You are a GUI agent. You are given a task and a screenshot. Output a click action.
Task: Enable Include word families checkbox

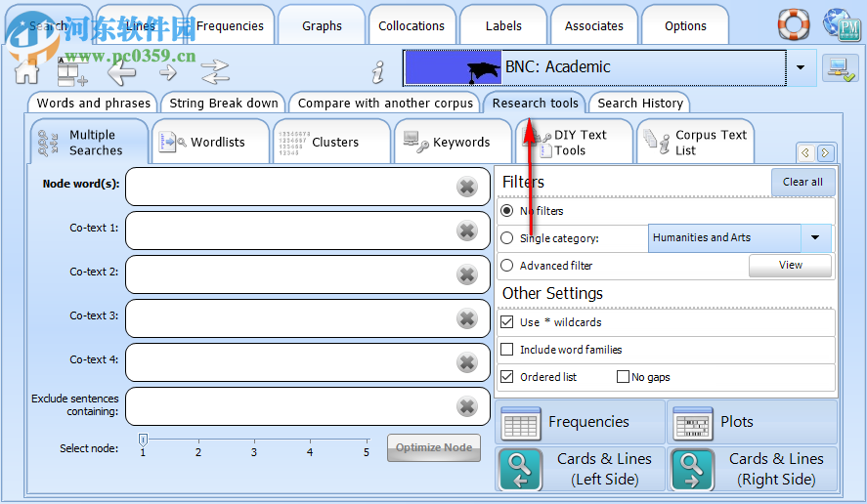(x=506, y=350)
